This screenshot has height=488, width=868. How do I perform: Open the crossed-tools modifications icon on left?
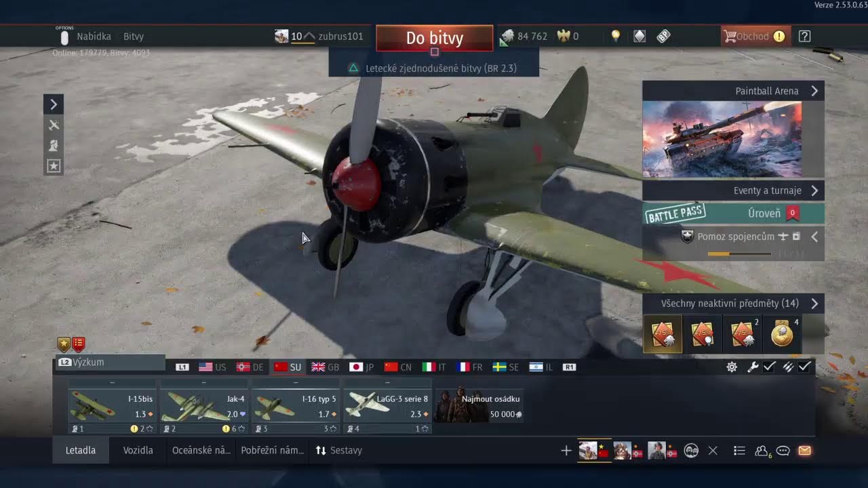(54, 125)
